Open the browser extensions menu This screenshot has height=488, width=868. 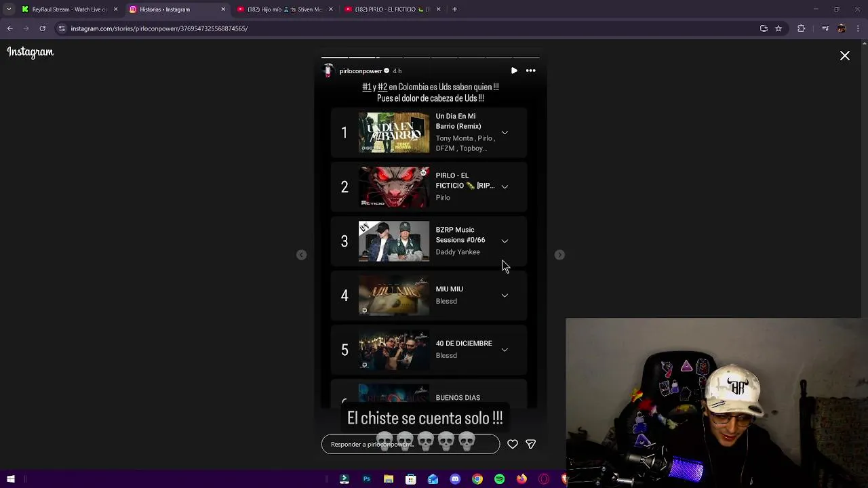pos(801,28)
